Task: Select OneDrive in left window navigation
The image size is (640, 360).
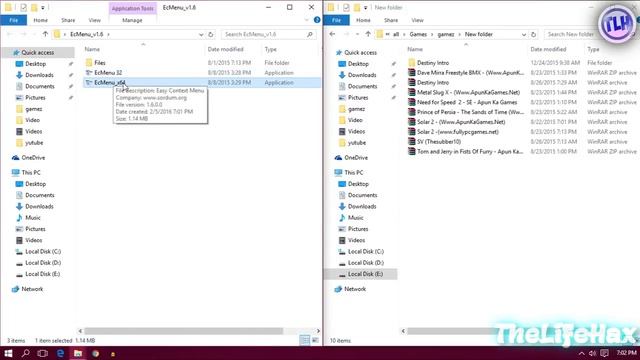Action: pos(33,158)
